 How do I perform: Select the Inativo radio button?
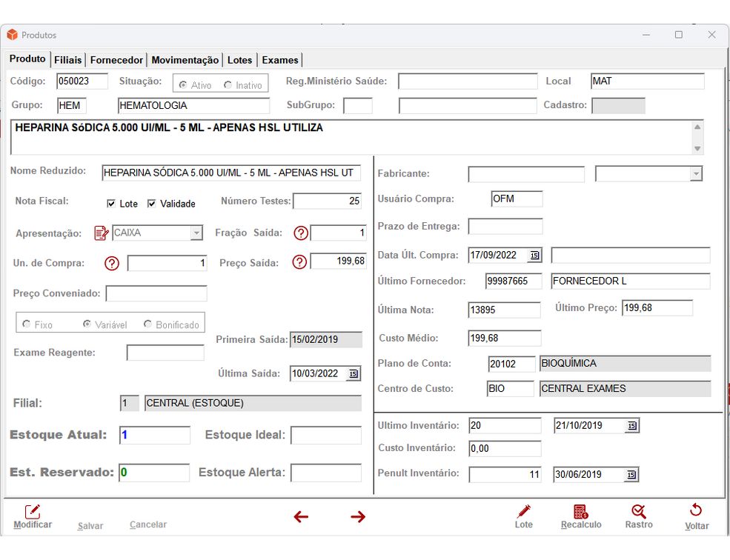(x=228, y=85)
